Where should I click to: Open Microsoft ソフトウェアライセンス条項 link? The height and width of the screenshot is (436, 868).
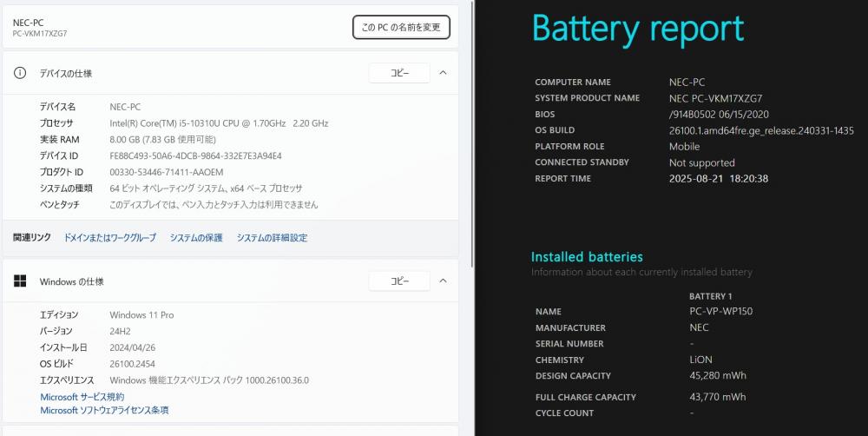coord(105,411)
